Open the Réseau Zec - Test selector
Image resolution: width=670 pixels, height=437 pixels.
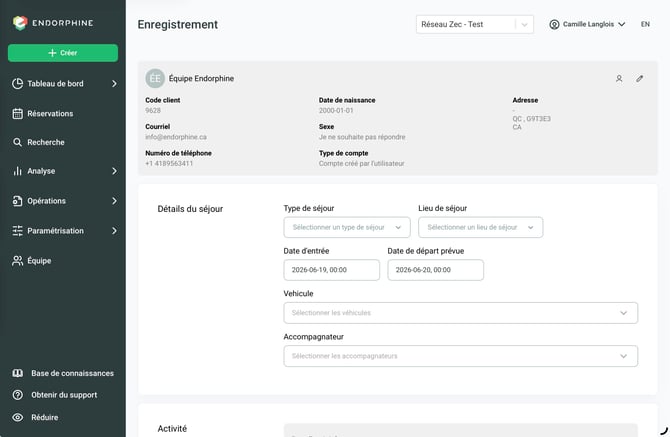[475, 24]
